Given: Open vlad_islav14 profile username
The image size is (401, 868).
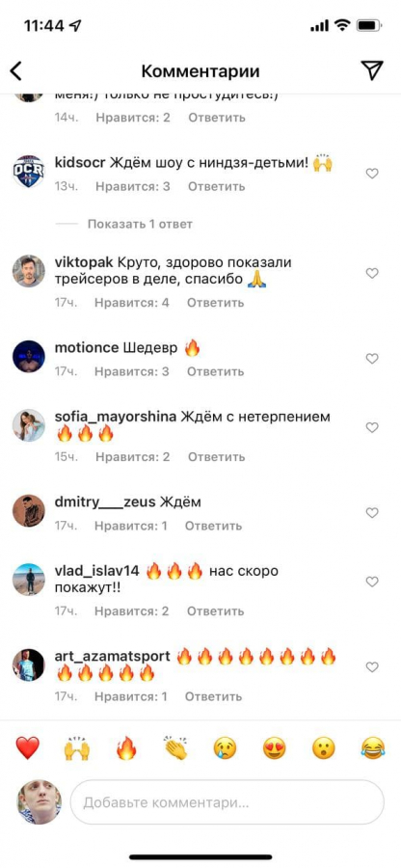Looking at the screenshot, I should click(98, 571).
